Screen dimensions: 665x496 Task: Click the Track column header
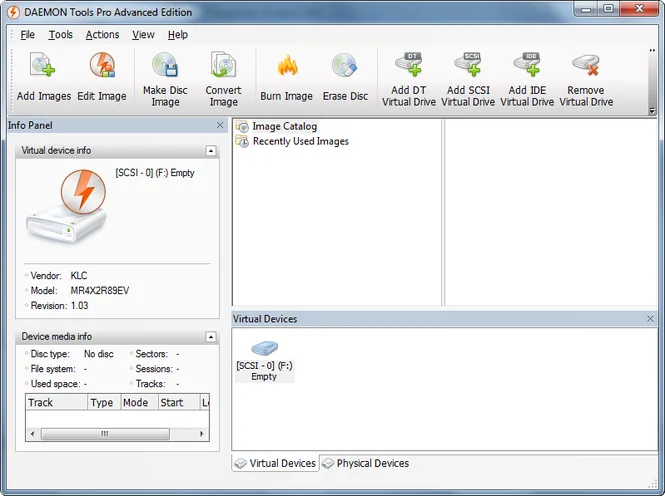click(x=56, y=402)
